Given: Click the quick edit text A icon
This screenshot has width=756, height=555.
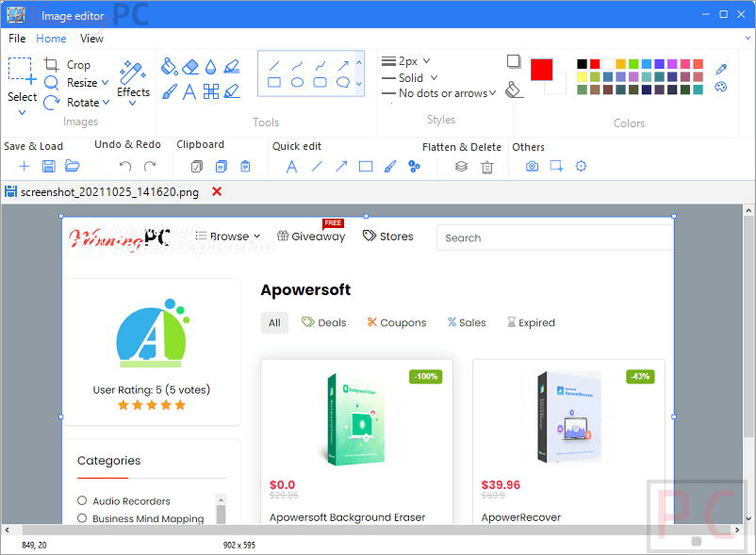Looking at the screenshot, I should 291,167.
